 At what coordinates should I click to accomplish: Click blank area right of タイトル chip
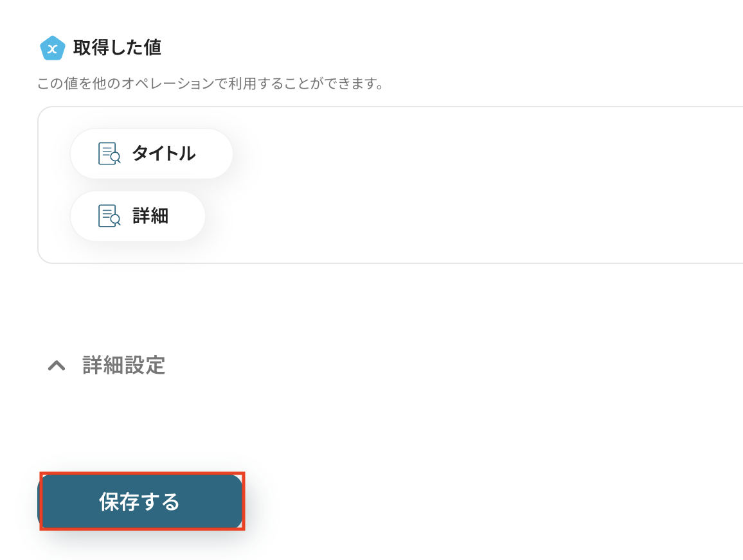[x=474, y=153]
